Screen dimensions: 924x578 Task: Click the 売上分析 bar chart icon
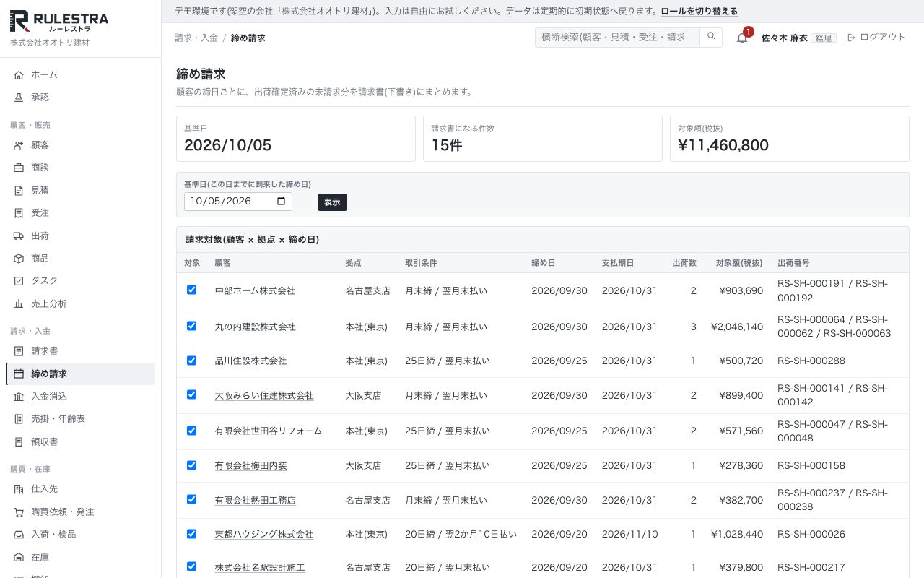point(19,303)
